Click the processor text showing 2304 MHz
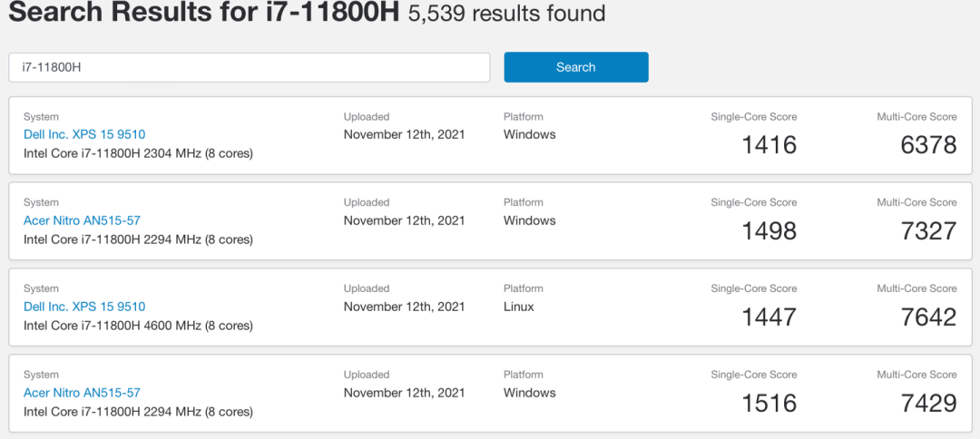Viewport: 980px width, 439px height. coord(138,153)
